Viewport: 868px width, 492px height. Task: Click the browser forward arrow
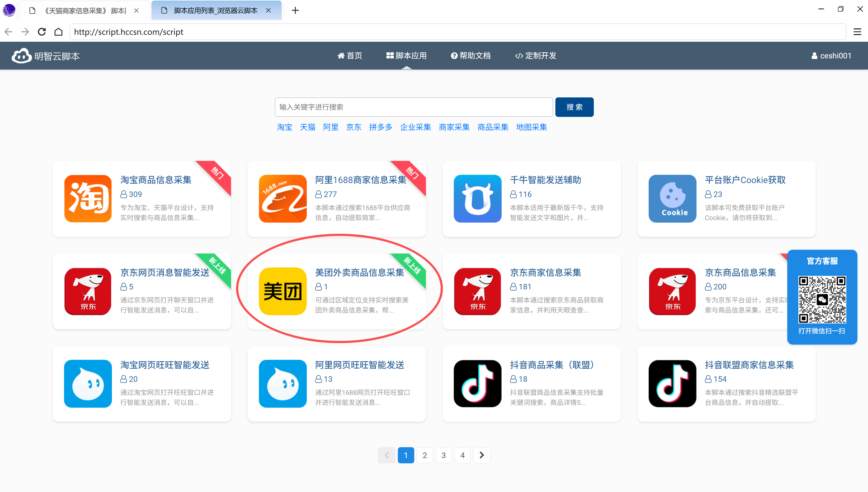pyautogui.click(x=25, y=32)
